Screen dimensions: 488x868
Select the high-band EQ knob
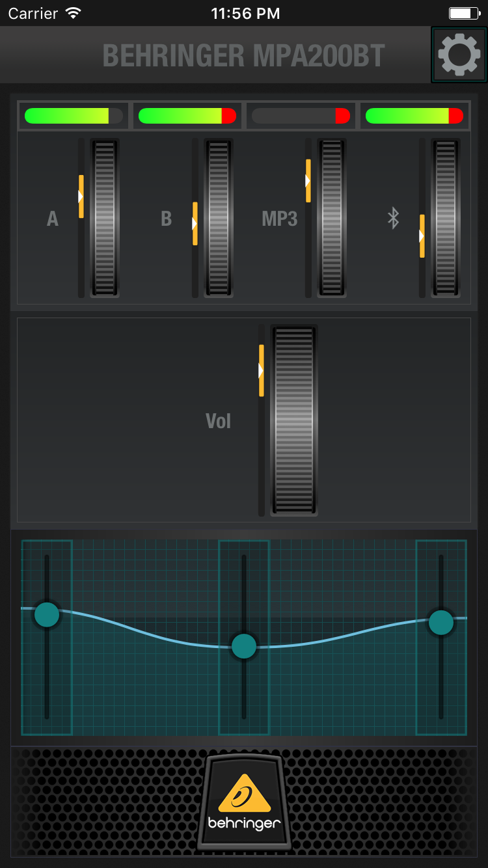441,622
